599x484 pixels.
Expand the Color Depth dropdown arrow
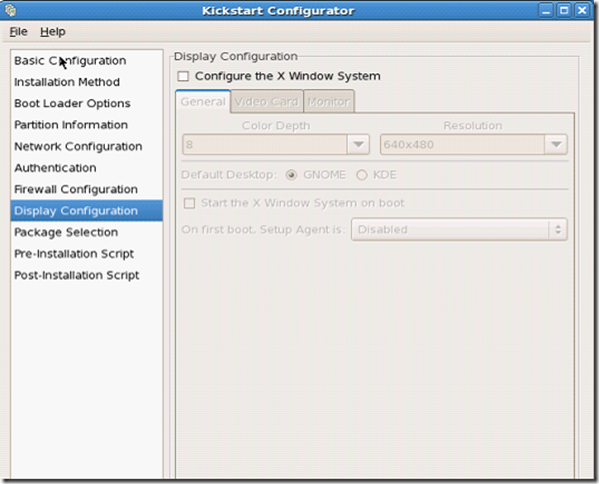coord(358,144)
